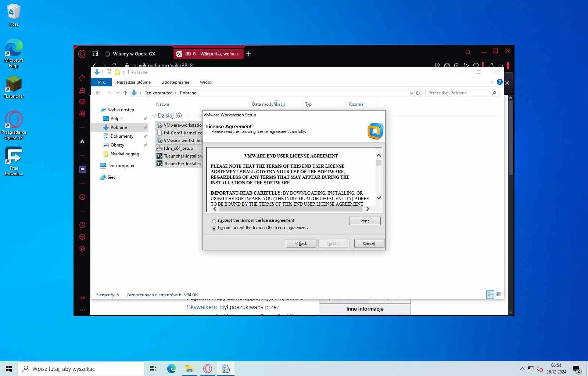Select 'I do not accept the terms' option
The height and width of the screenshot is (376, 588).
pyautogui.click(x=214, y=228)
